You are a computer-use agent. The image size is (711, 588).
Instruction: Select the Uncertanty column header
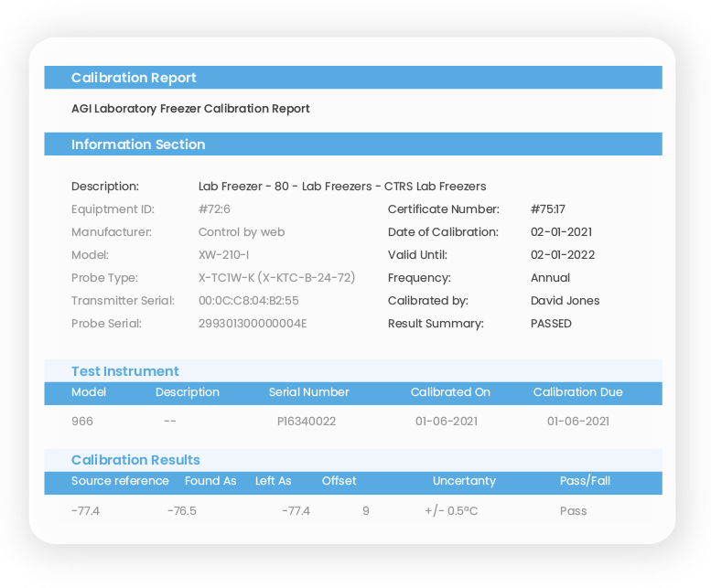[464, 481]
